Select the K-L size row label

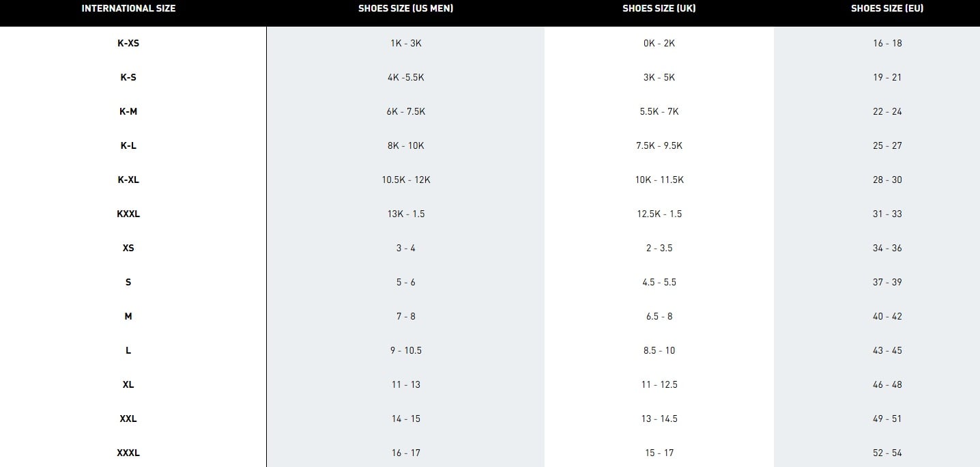[128, 145]
